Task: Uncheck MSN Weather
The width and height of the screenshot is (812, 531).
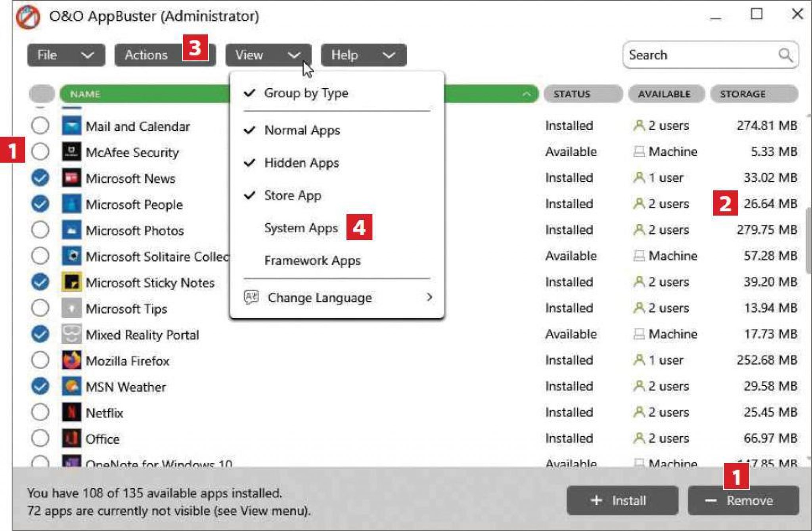Action: pyautogui.click(x=40, y=387)
